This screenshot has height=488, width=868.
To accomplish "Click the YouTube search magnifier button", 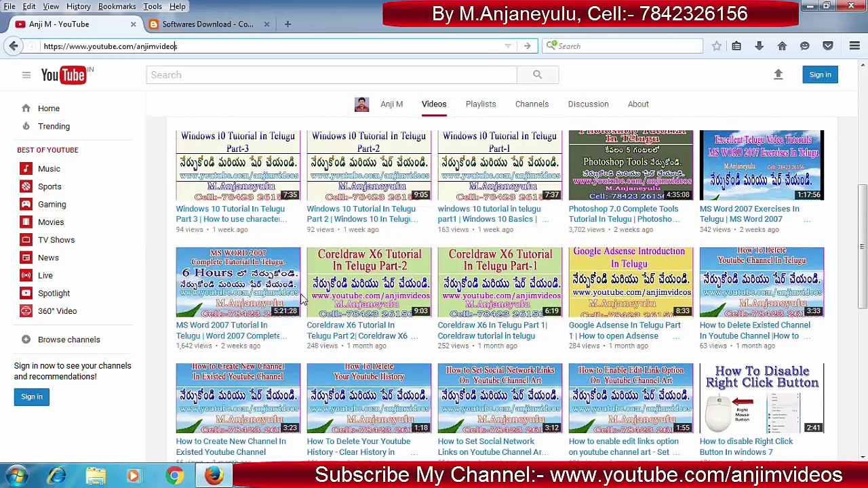I will pyautogui.click(x=537, y=75).
